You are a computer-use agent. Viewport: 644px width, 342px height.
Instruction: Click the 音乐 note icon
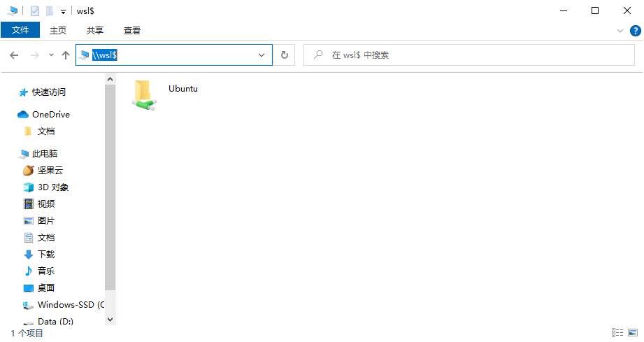[29, 271]
